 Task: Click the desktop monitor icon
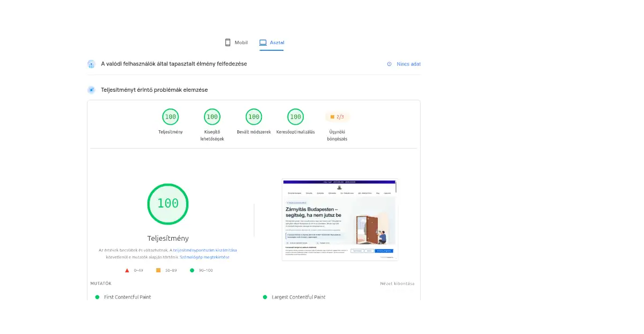point(263,42)
